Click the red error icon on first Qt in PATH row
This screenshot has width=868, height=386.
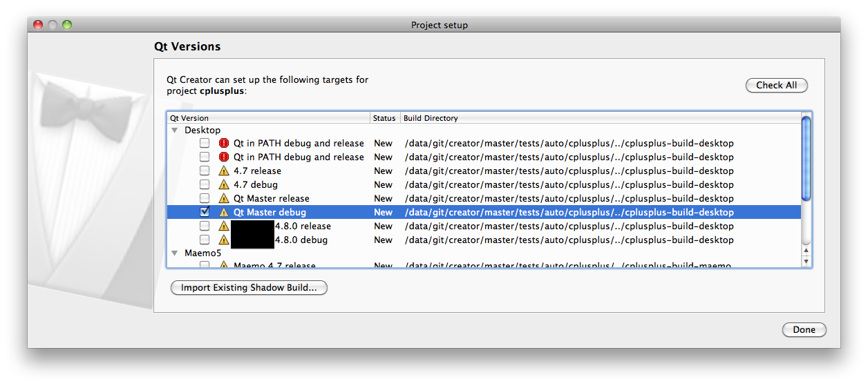pyautogui.click(x=223, y=143)
